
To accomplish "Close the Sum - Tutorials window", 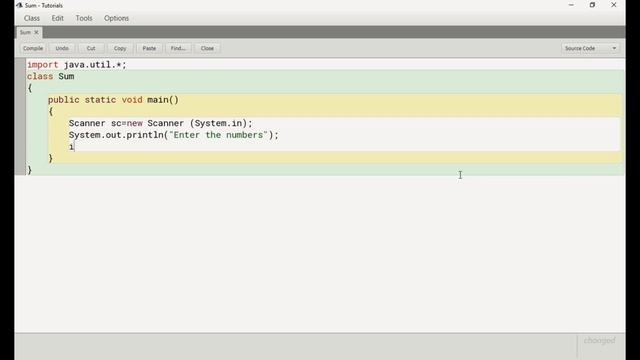I will 613,5.
